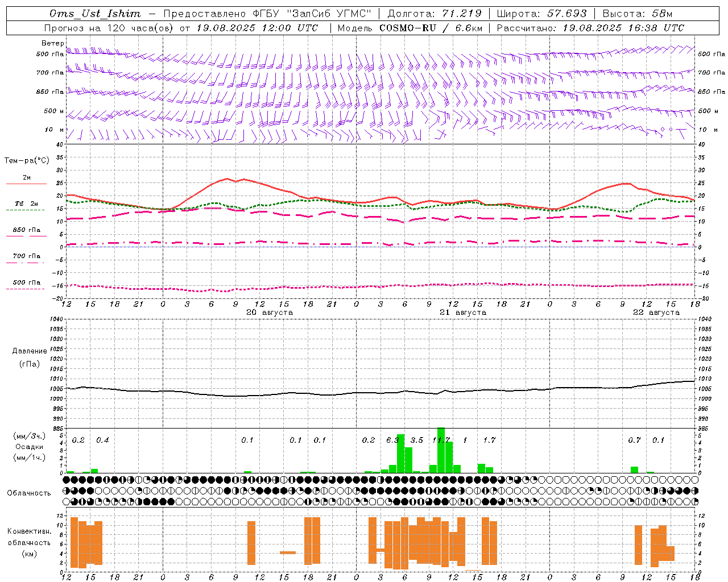
Task: Click the computed time 19.08.2025 16:38 UTC
Action: coord(623,28)
